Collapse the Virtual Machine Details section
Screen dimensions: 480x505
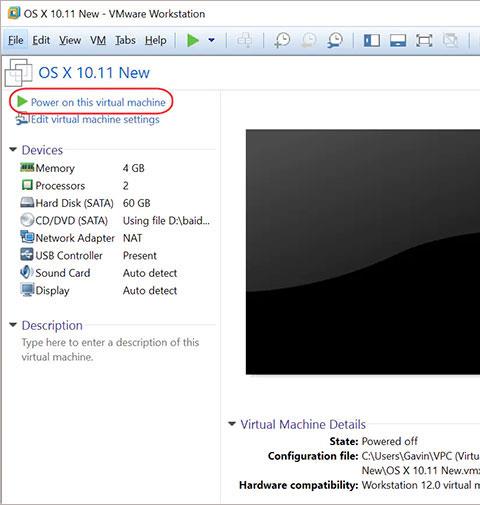coord(232,424)
